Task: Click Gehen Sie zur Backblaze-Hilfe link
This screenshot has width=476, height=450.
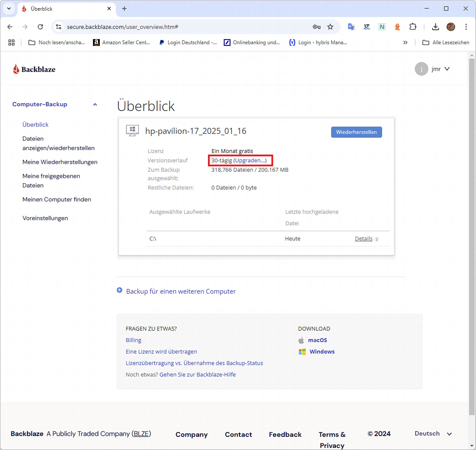Action: point(198,374)
